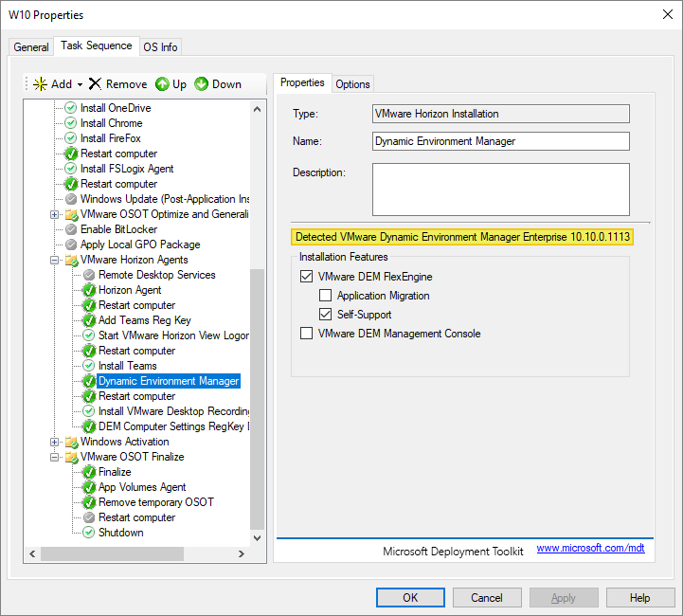Enable the Application Migration checkbox
Screen dimensions: 683x616
click(x=325, y=296)
